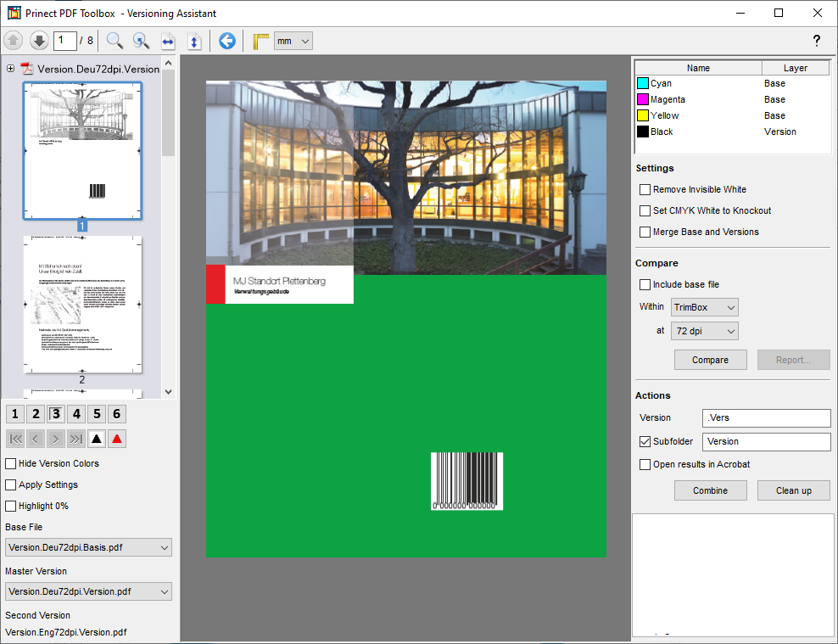Fit page to width
Image resolution: width=838 pixels, height=644 pixels.
[x=168, y=41]
